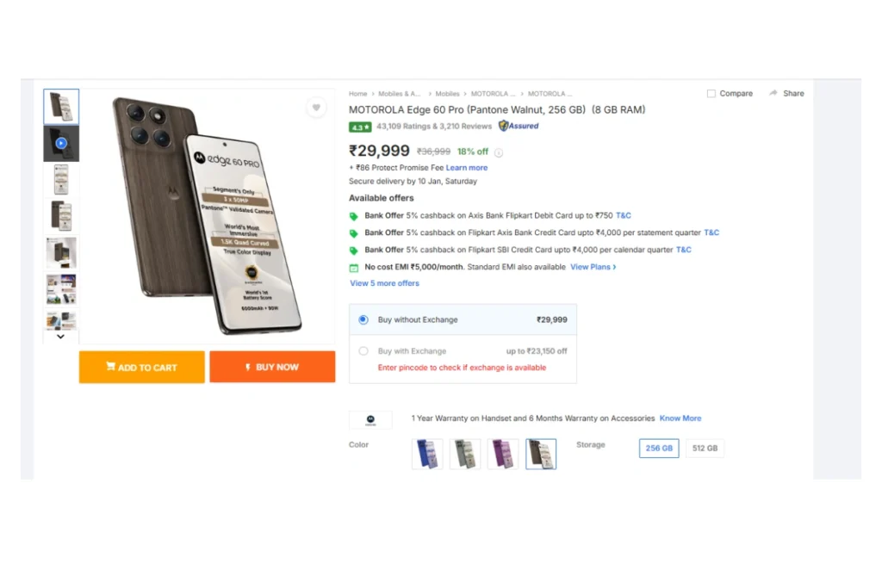Select Buy with Exchange radio button

point(363,351)
